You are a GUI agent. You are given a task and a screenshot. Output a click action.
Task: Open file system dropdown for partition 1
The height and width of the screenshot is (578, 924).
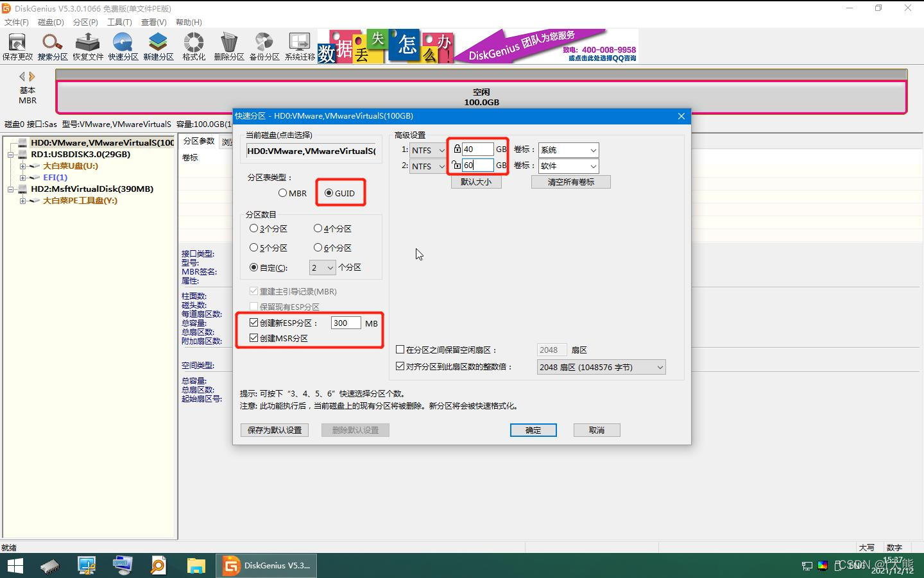click(428, 150)
